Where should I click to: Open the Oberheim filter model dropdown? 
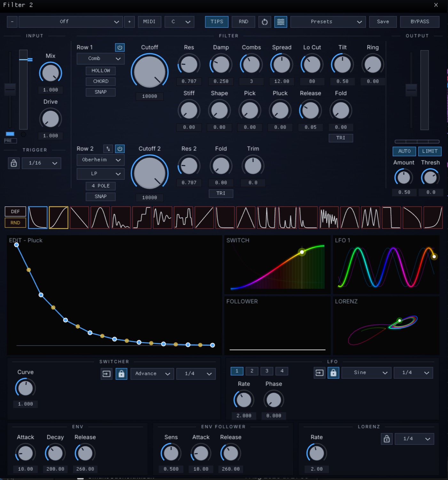[101, 160]
